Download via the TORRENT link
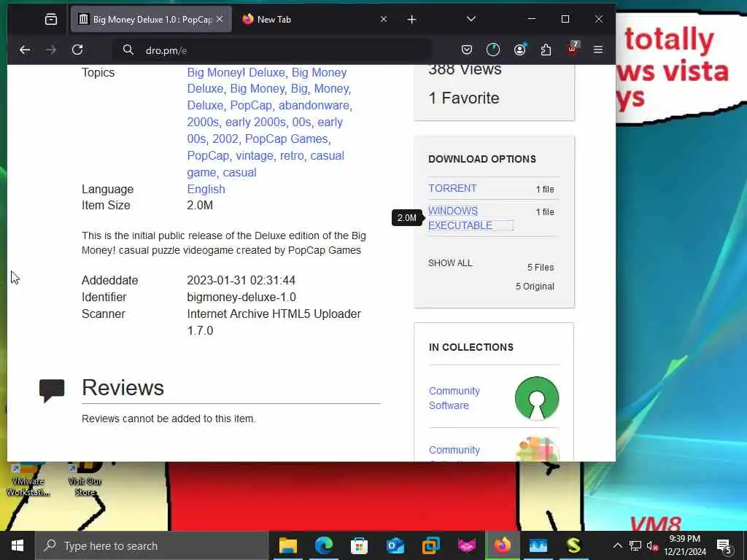Viewport: 747px width, 560px height. [452, 188]
